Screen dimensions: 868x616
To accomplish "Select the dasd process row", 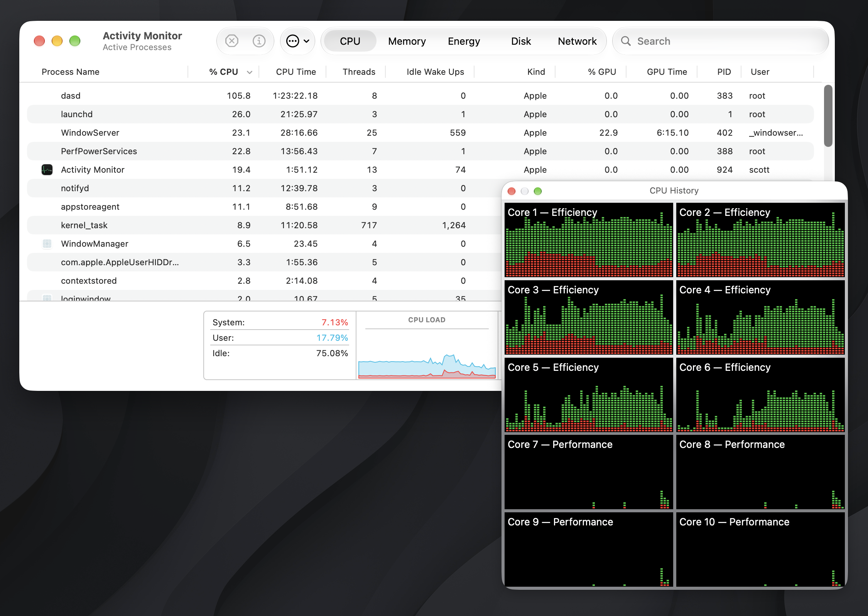I will [x=420, y=96].
